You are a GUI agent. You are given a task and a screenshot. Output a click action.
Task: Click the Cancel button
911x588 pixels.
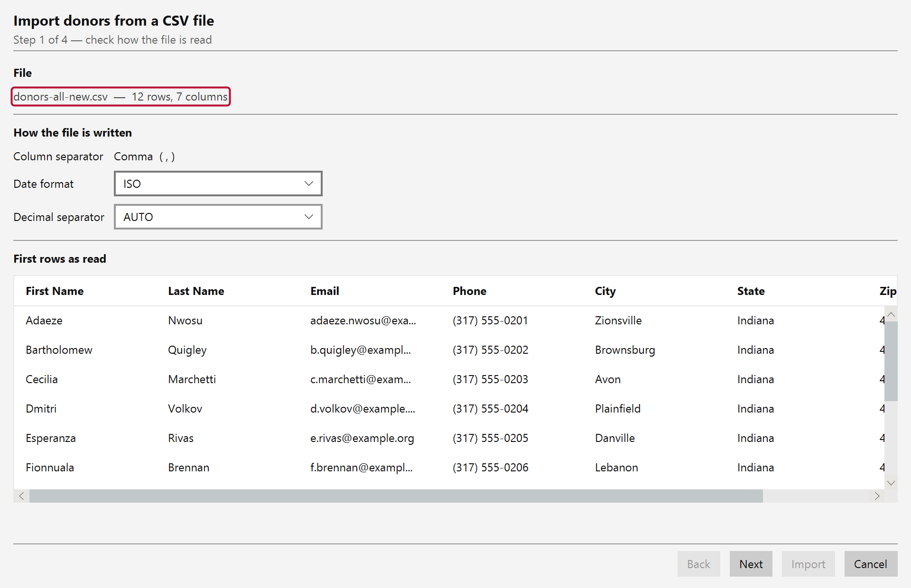point(871,564)
